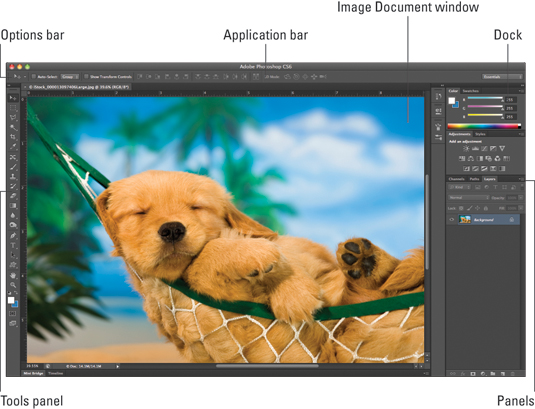Select the Clone Stamp tool

pos(13,177)
